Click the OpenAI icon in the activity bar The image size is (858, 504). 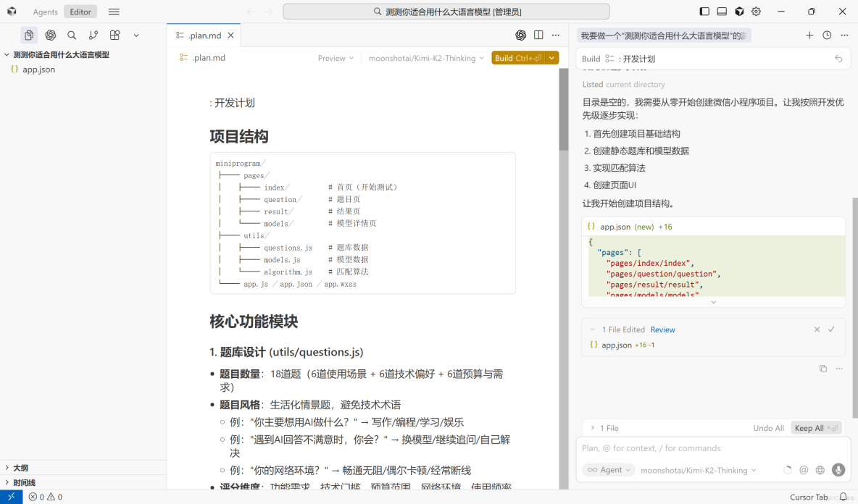(50, 35)
